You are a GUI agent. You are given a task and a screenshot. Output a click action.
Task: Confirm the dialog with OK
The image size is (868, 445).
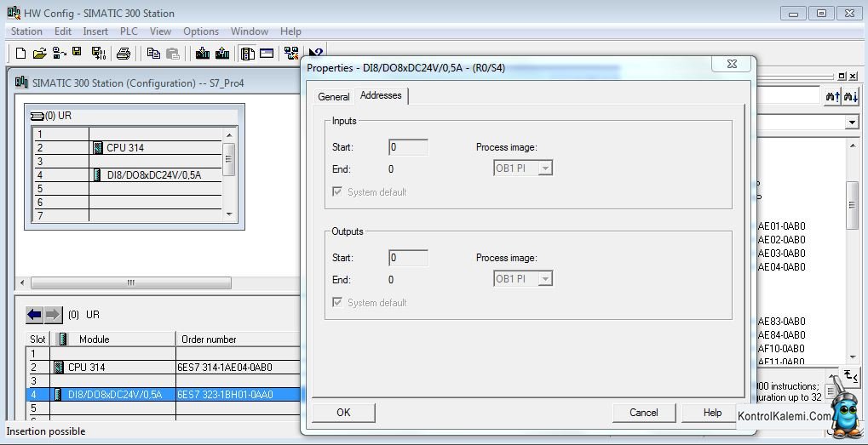coord(343,413)
